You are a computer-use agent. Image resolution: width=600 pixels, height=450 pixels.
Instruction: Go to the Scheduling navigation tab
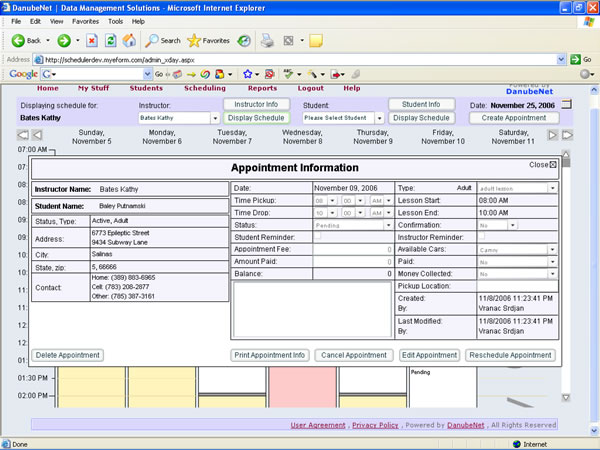tap(205, 88)
